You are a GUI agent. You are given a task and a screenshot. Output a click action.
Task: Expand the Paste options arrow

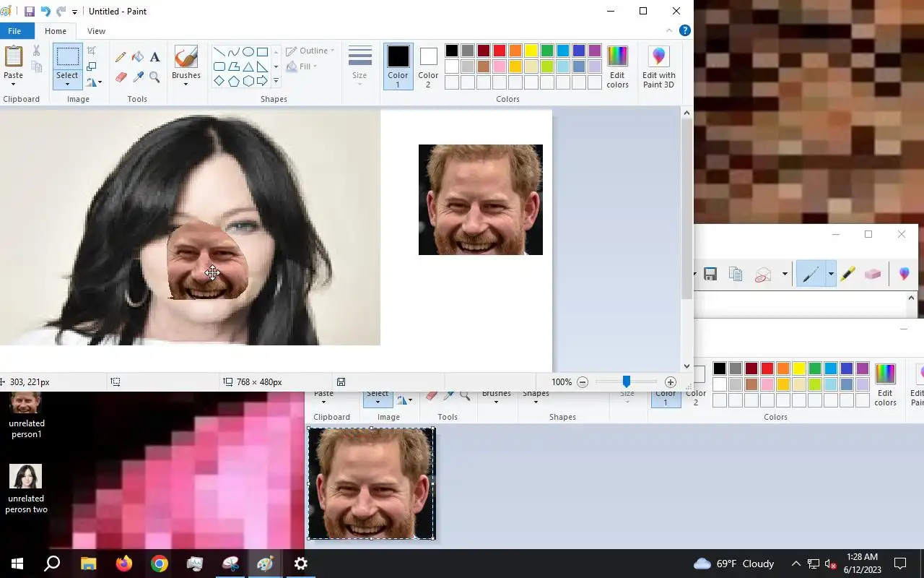[14, 84]
